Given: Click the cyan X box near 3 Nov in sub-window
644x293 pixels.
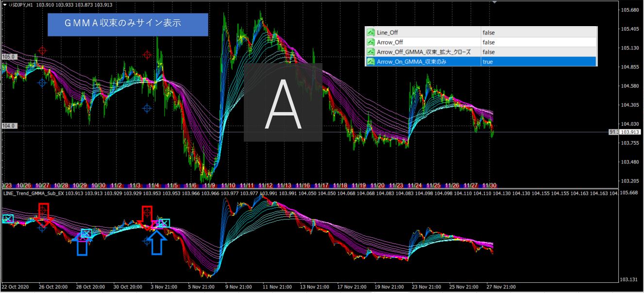Looking at the screenshot, I should pyautogui.click(x=164, y=223).
